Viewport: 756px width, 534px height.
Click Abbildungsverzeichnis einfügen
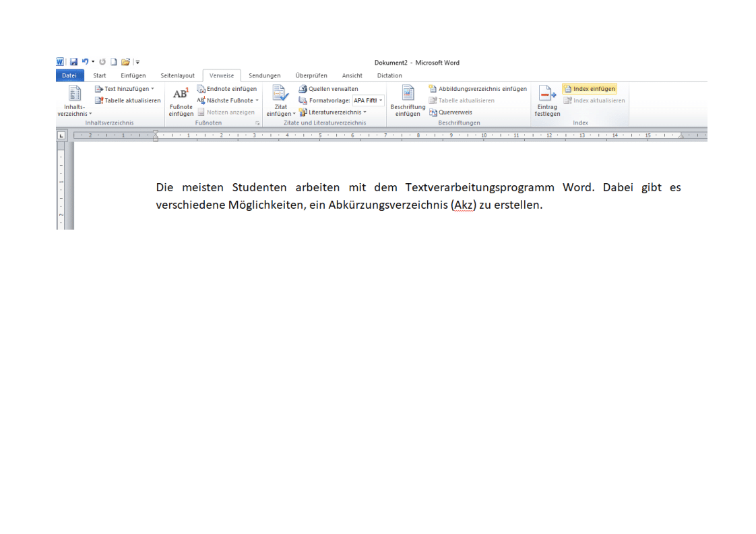coord(478,89)
